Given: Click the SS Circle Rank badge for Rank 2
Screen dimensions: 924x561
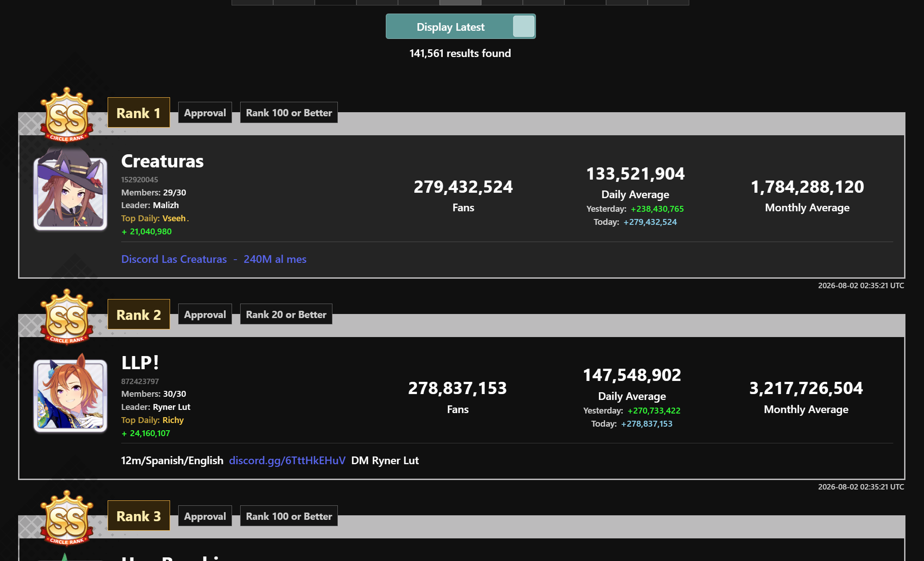Looking at the screenshot, I should point(67,317).
